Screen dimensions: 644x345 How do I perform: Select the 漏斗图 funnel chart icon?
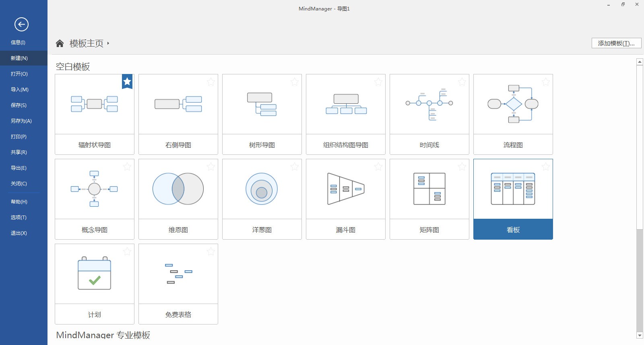click(345, 189)
